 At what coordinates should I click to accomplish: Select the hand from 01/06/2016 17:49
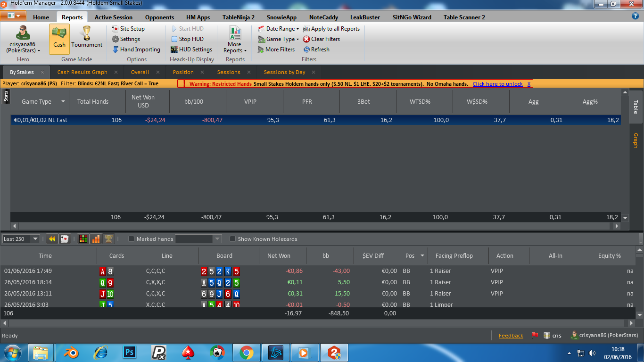tap(319, 271)
